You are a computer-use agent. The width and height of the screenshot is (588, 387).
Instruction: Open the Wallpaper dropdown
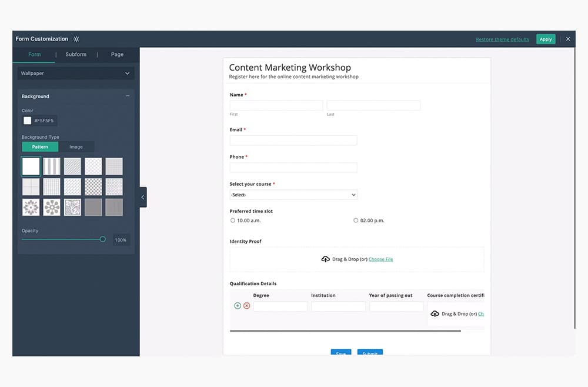point(75,74)
